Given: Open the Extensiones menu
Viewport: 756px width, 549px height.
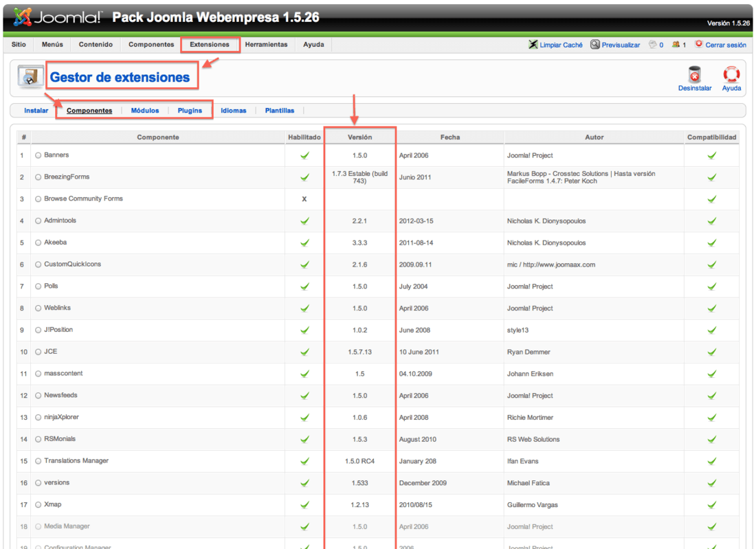Looking at the screenshot, I should pos(210,45).
